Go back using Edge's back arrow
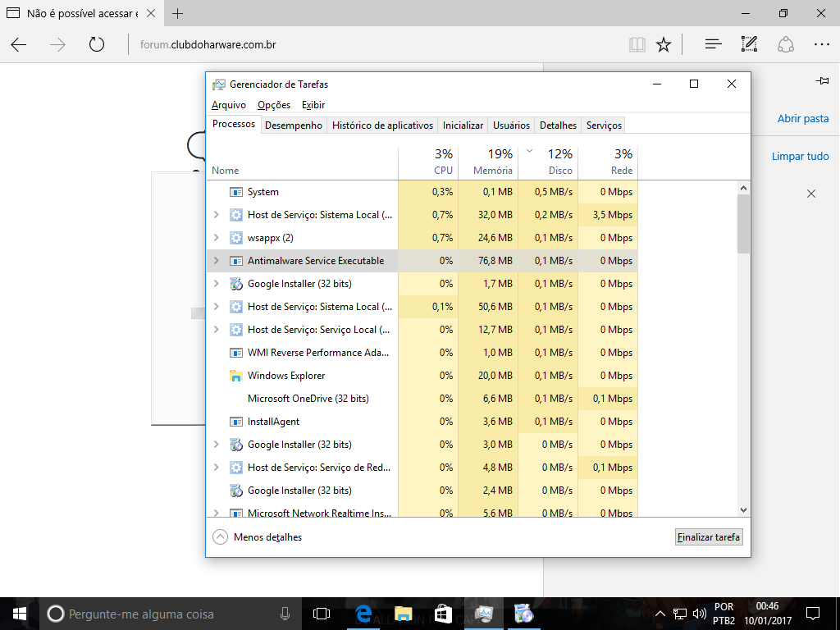Image resolution: width=840 pixels, height=630 pixels. point(19,44)
